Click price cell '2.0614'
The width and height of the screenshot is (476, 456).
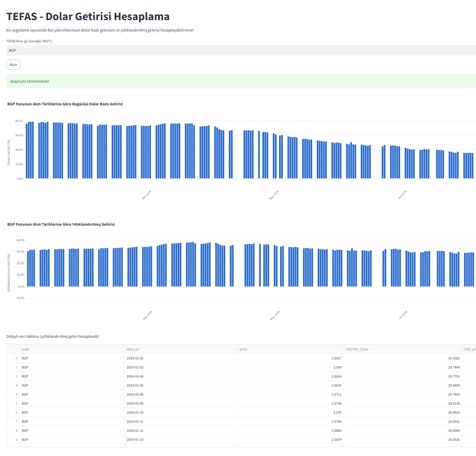290,376
